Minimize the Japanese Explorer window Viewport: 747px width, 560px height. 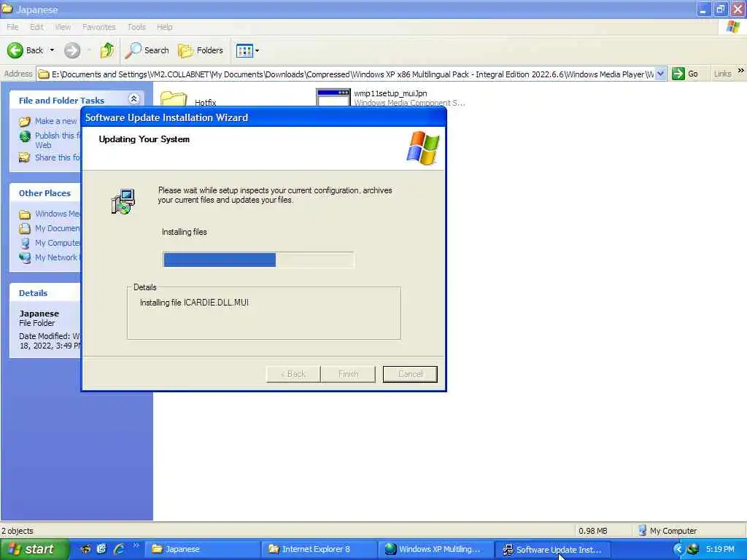704,9
